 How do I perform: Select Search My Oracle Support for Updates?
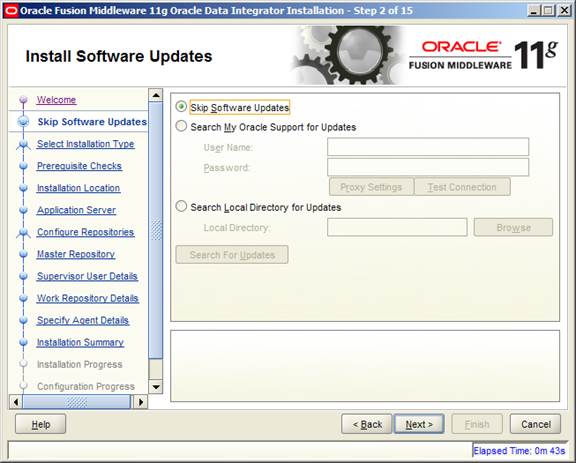point(181,126)
